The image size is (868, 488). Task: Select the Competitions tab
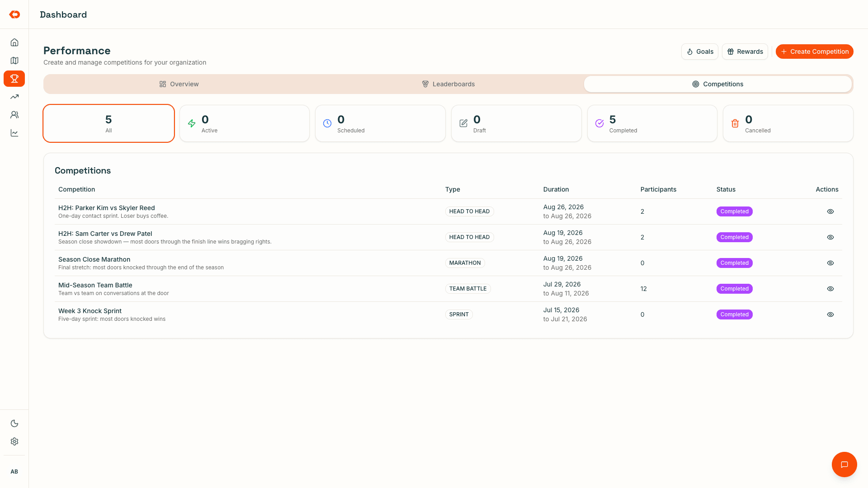point(718,84)
